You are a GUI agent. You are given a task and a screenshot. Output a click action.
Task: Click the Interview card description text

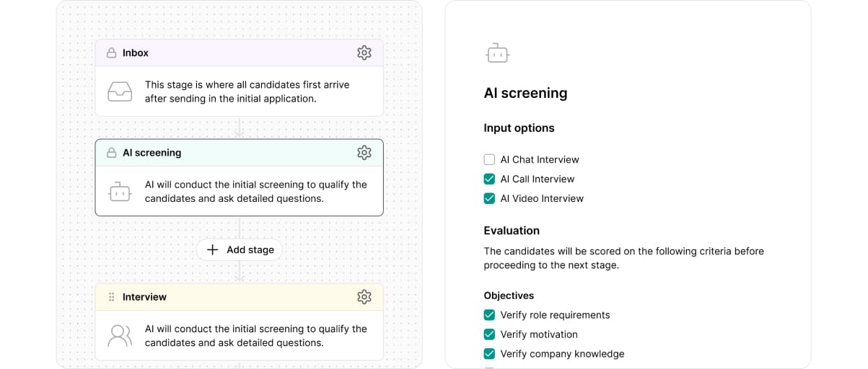pos(256,336)
